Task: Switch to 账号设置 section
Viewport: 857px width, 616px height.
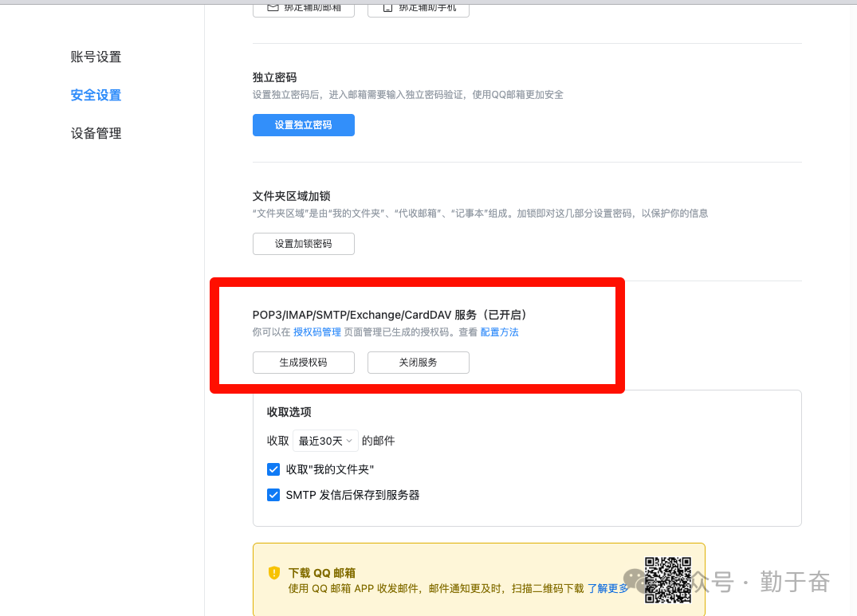Action: point(96,57)
